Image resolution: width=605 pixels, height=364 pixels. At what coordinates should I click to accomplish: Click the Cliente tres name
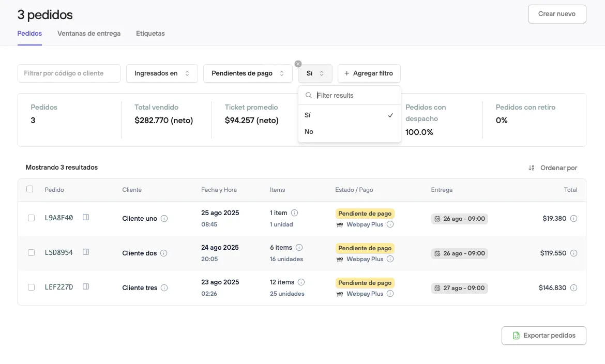[x=140, y=288]
